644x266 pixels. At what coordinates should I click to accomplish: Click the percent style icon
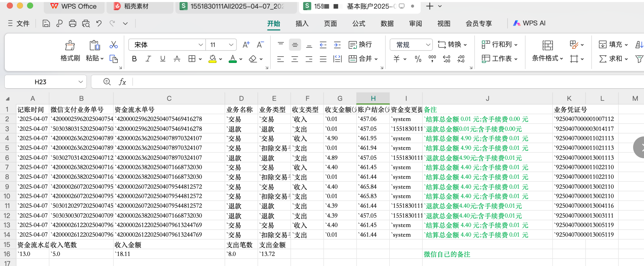coord(418,59)
